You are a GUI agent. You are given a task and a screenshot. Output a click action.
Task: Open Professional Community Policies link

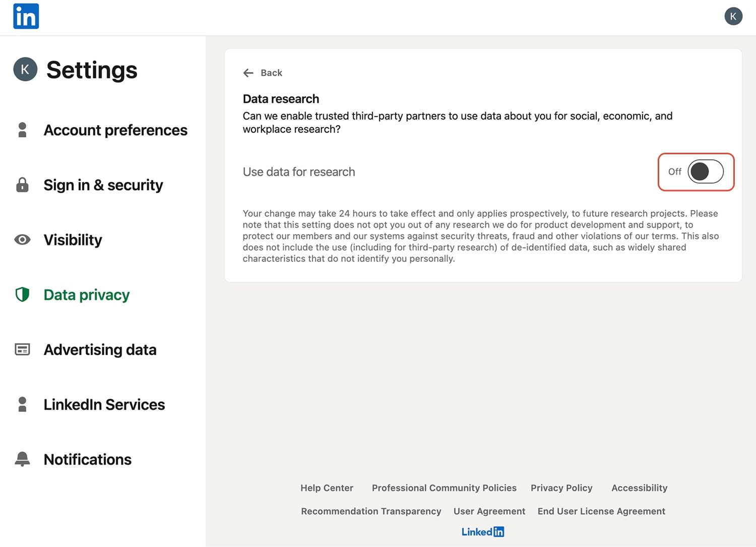pos(444,488)
